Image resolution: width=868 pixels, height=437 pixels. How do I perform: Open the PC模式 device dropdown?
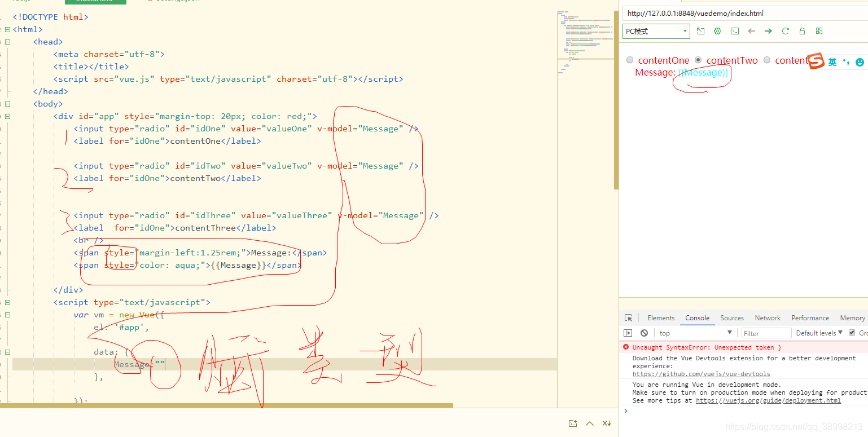[x=656, y=31]
